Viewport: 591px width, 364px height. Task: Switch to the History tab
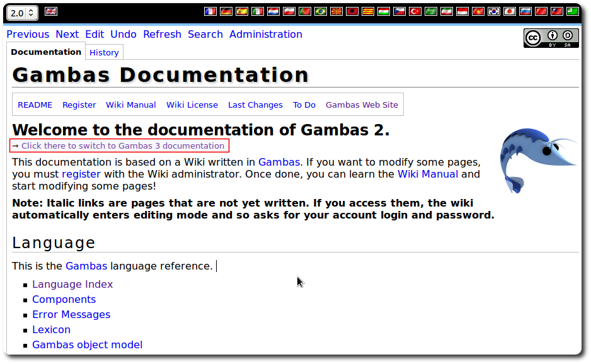pyautogui.click(x=104, y=53)
